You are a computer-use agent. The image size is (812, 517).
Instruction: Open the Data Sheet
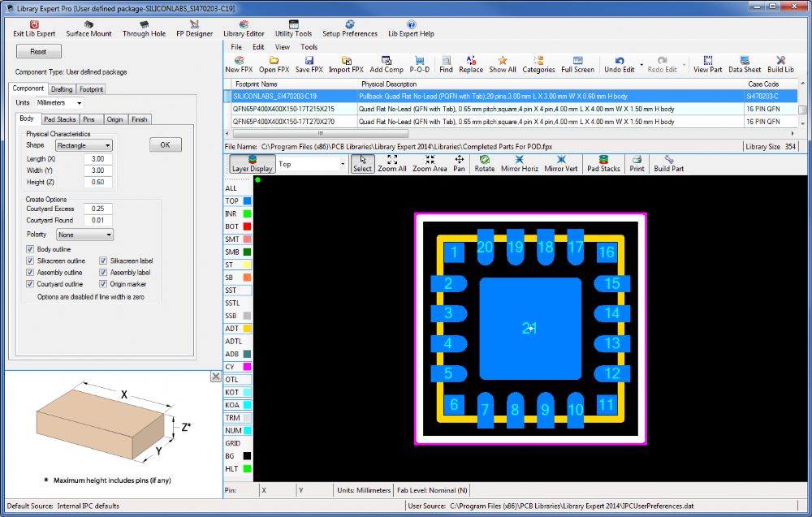point(745,65)
